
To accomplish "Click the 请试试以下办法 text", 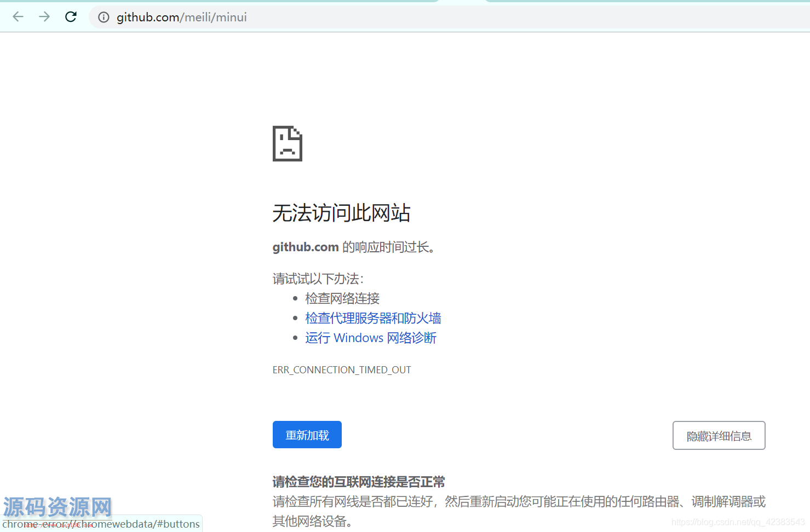I will (318, 279).
